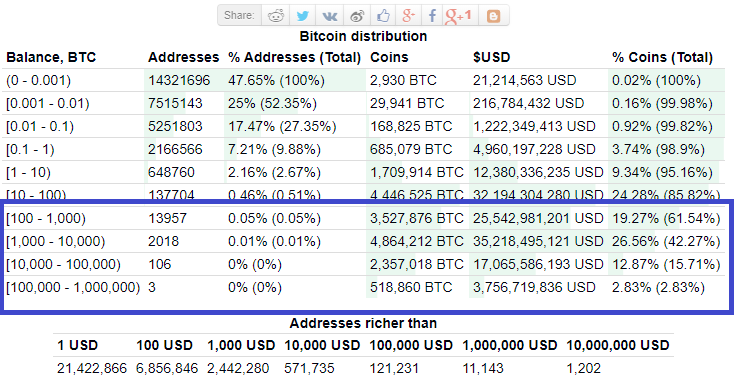Image resolution: width=743 pixels, height=392 pixels.
Task: Select the [100 - 1,000) balance row label
Action: pos(46,219)
